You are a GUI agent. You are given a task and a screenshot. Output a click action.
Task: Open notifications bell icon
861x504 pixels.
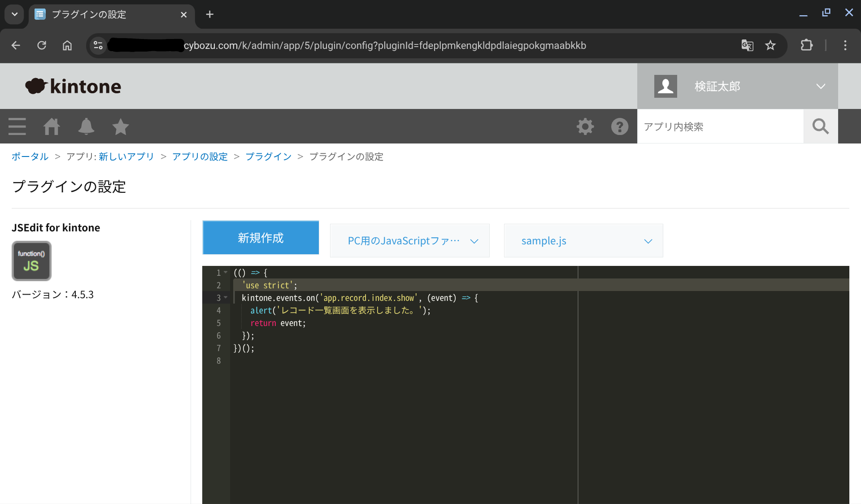click(86, 126)
